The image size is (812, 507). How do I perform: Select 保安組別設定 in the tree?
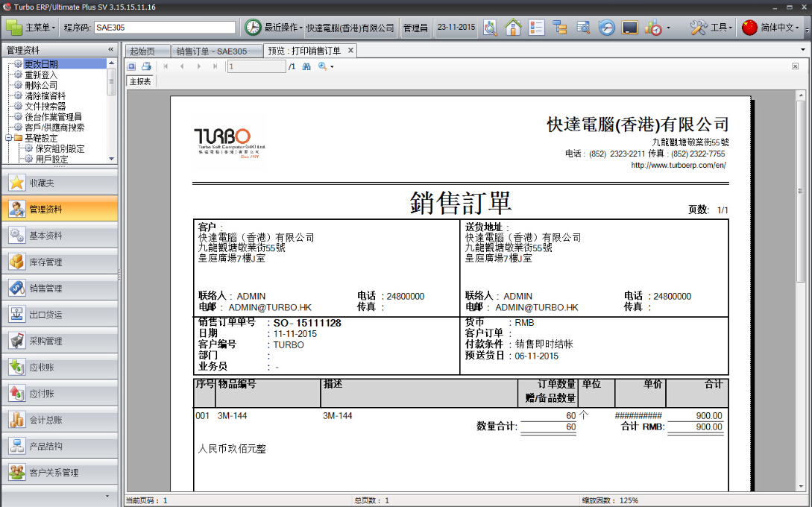click(x=60, y=148)
